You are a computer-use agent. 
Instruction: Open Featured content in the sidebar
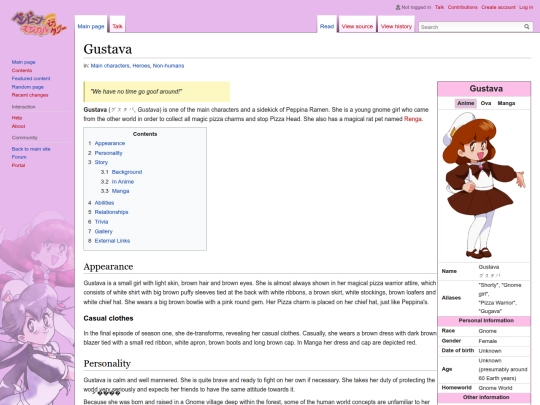pyautogui.click(x=31, y=79)
